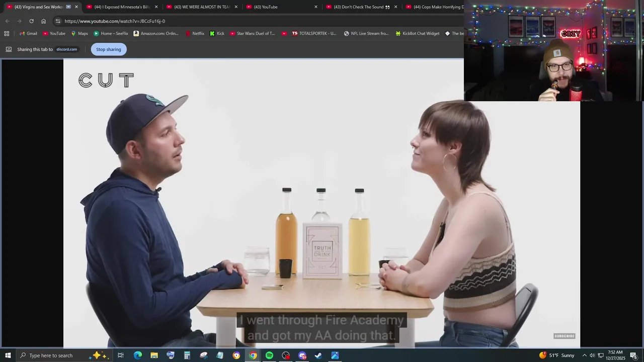Viewport: 644px width, 362px height.
Task: Click the clock showing 7:52 AM
Action: [615, 355]
